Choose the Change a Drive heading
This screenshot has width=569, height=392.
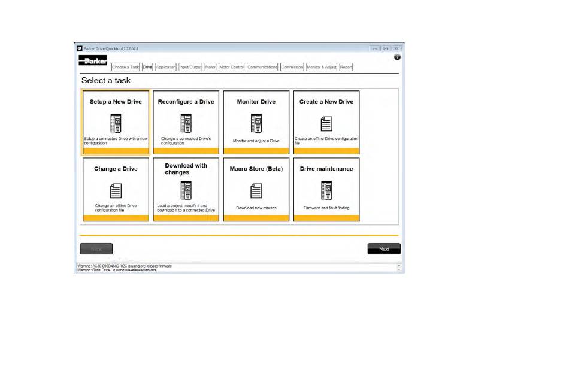pos(116,169)
